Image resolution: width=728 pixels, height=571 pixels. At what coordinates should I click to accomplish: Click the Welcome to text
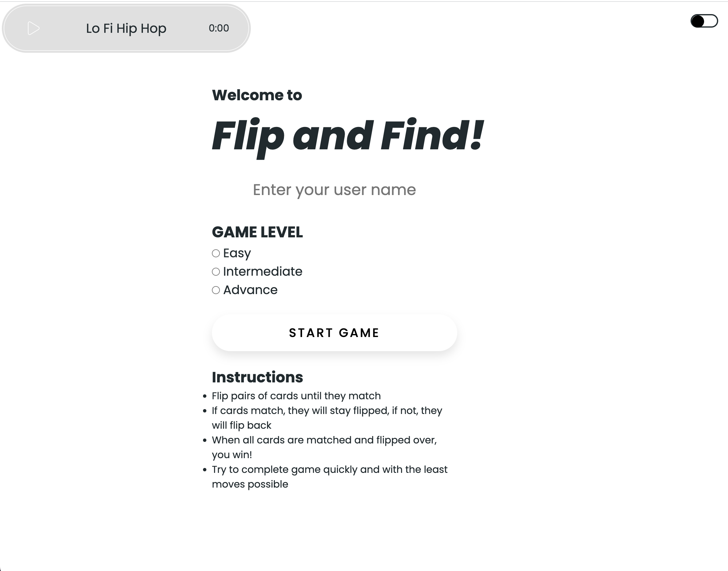tap(257, 95)
